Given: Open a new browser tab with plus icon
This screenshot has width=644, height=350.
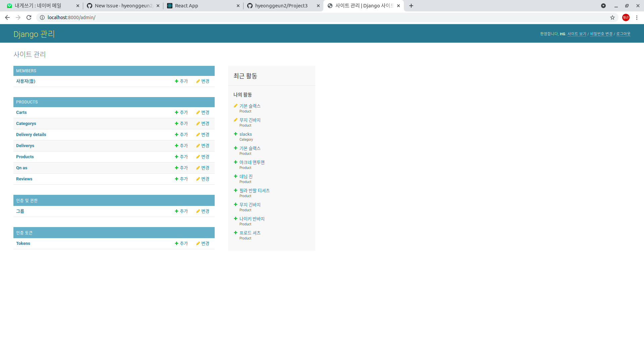Looking at the screenshot, I should click(x=411, y=6).
